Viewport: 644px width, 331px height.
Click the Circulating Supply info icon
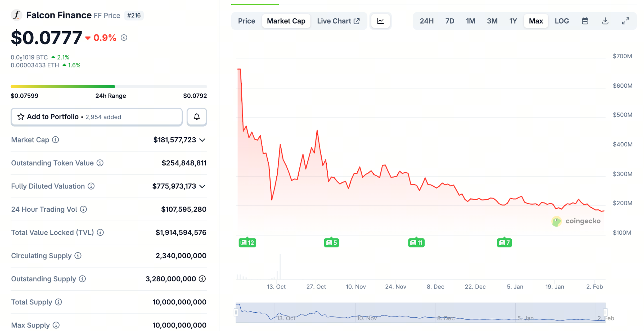pos(78,256)
